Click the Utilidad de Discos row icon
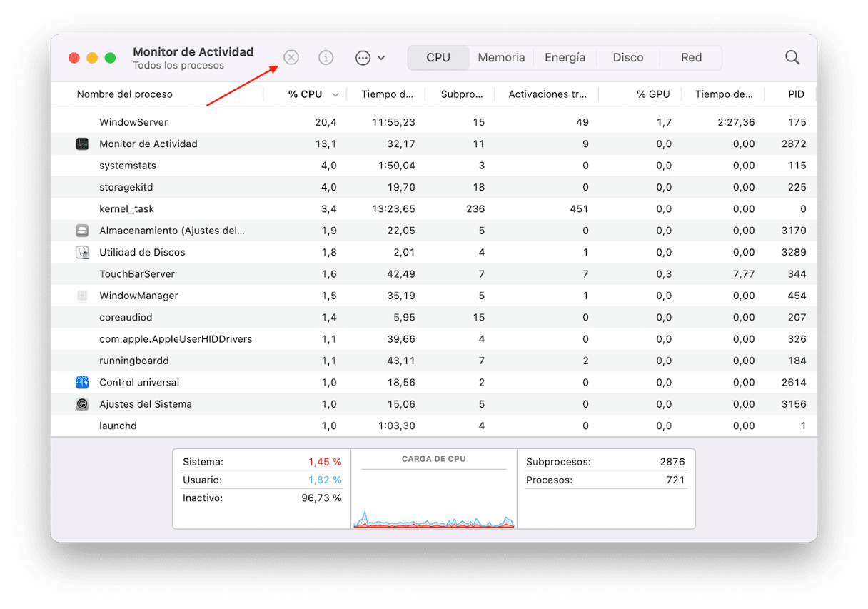Viewport: 868px width, 609px height. [x=82, y=252]
